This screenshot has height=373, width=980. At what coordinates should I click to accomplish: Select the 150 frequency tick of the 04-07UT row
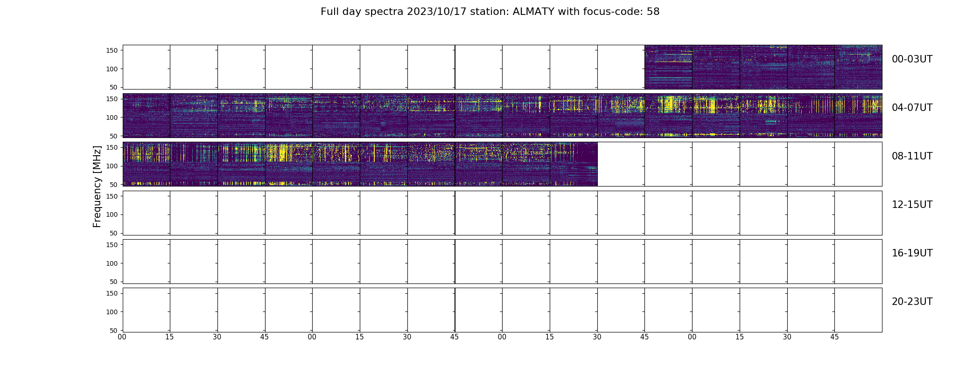pyautogui.click(x=112, y=99)
